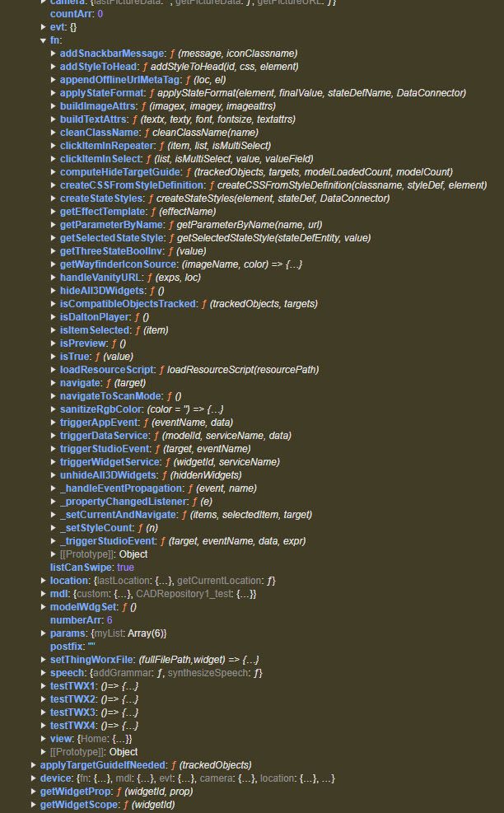Image resolution: width=504 pixels, height=813 pixels.
Task: Expand buildTextAttrs function arrow
Action: pyautogui.click(x=54, y=119)
